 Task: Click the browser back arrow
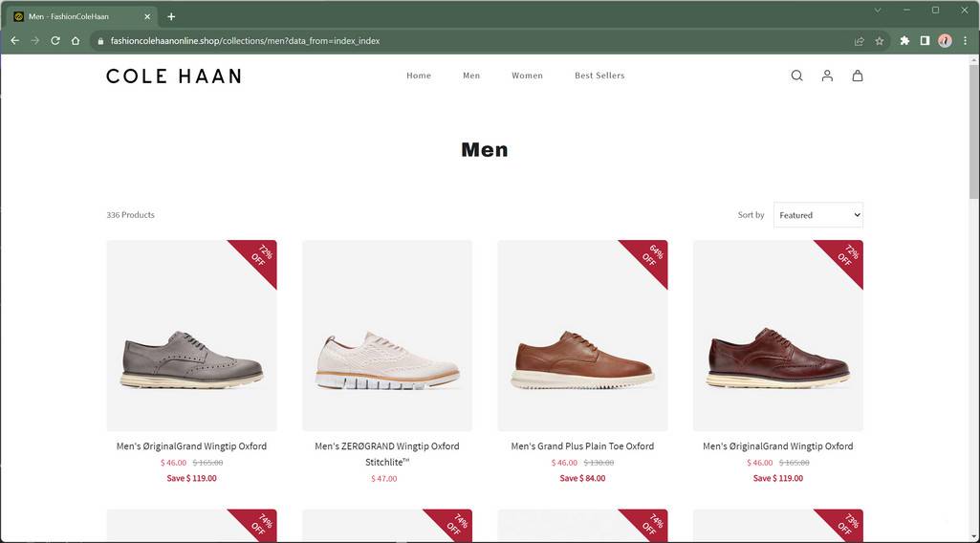tap(15, 40)
